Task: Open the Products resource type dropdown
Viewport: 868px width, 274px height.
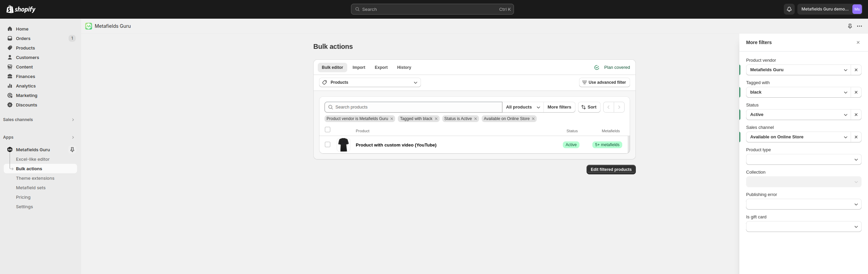Action: click(x=370, y=82)
